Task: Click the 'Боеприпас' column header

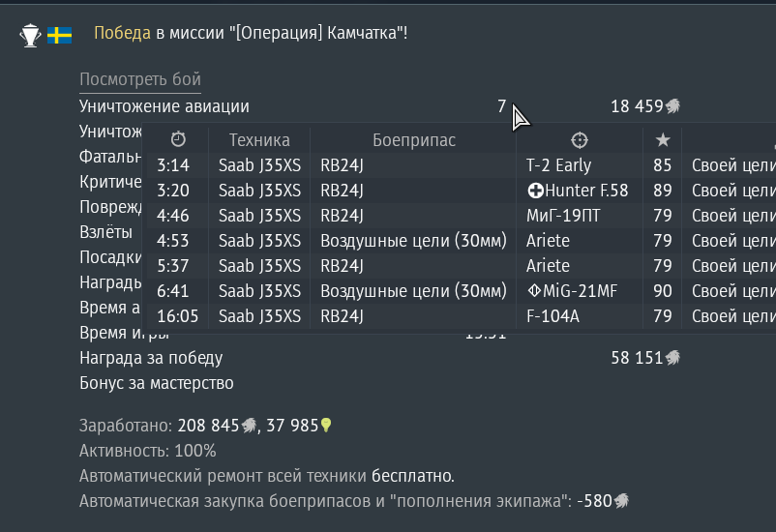Action: point(414,140)
